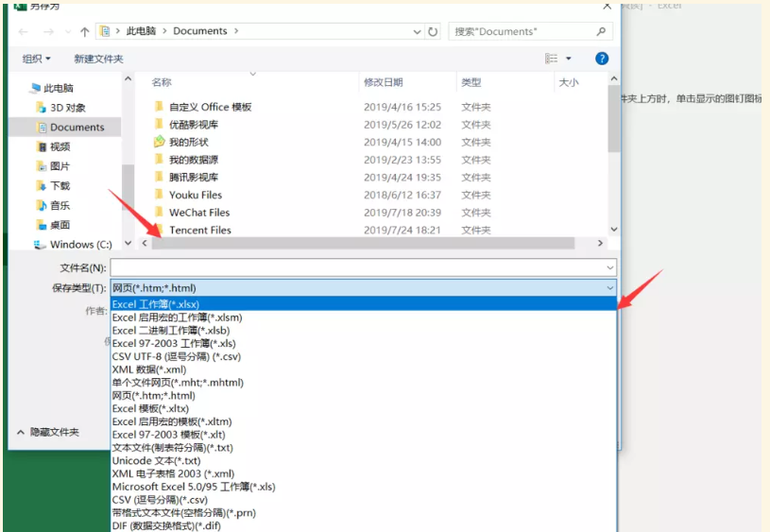The width and height of the screenshot is (770, 532).
Task: Change the view layout icon
Action: [x=551, y=59]
